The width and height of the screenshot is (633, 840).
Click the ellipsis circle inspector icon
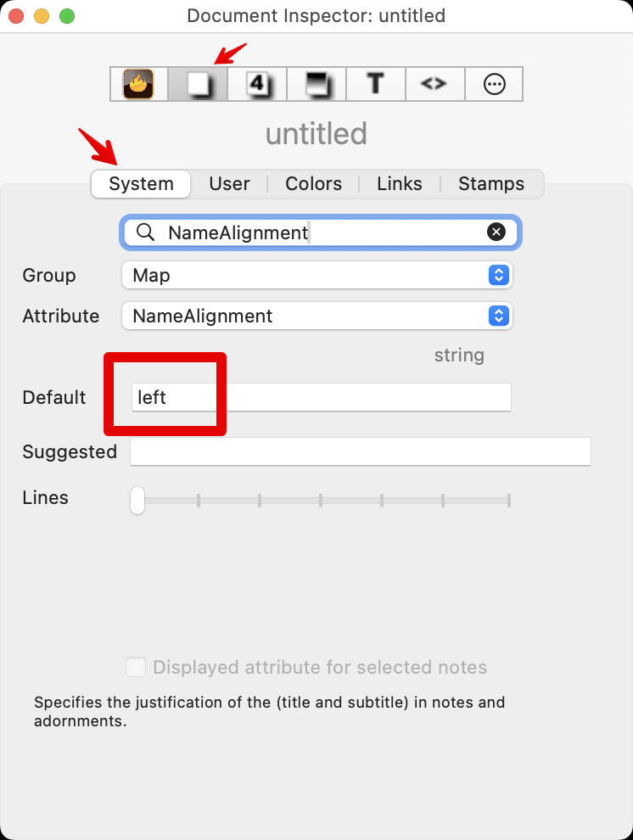tap(493, 84)
